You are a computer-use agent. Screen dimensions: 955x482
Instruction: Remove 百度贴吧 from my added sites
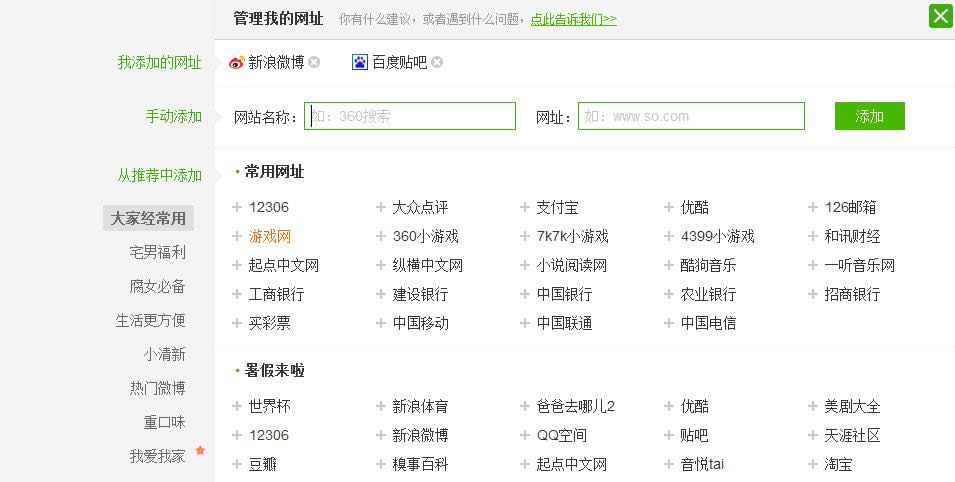click(437, 62)
